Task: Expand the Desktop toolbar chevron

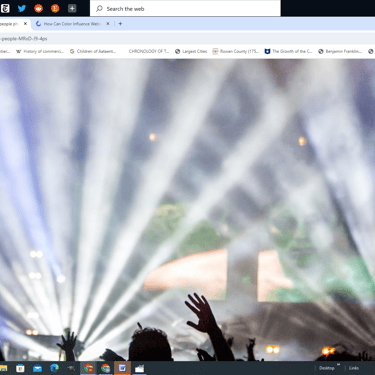Action: 338,365
